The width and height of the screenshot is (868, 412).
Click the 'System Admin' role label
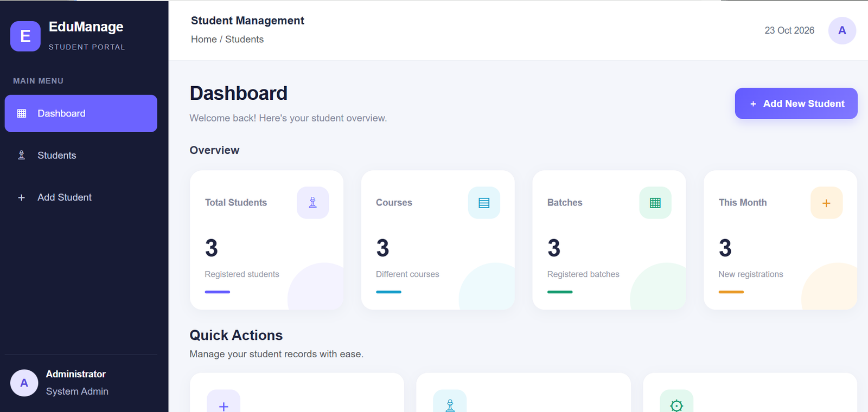pyautogui.click(x=77, y=391)
